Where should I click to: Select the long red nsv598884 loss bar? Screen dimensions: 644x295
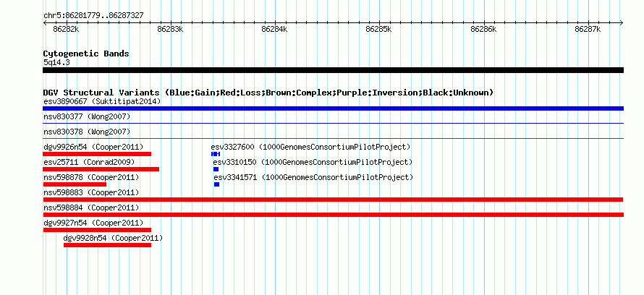click(333, 215)
